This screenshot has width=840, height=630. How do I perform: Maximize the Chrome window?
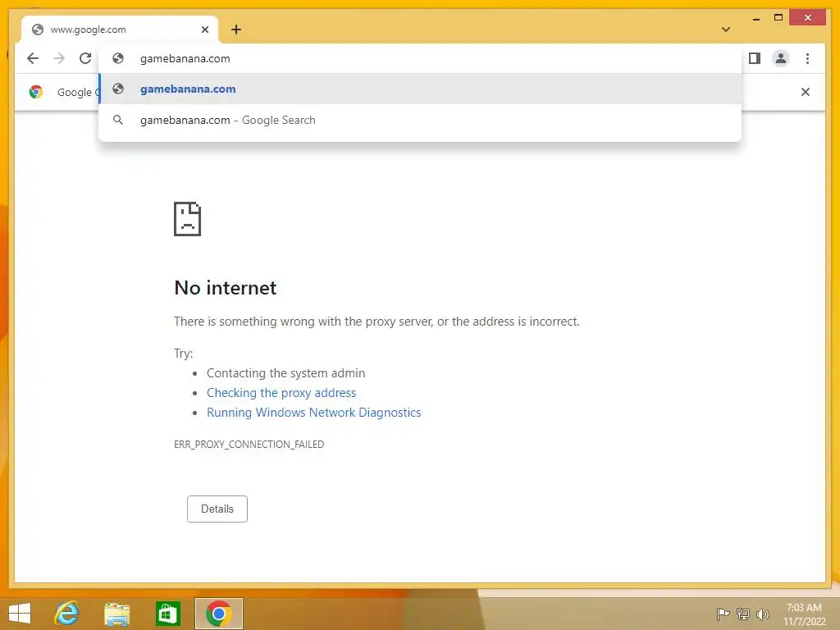[778, 18]
